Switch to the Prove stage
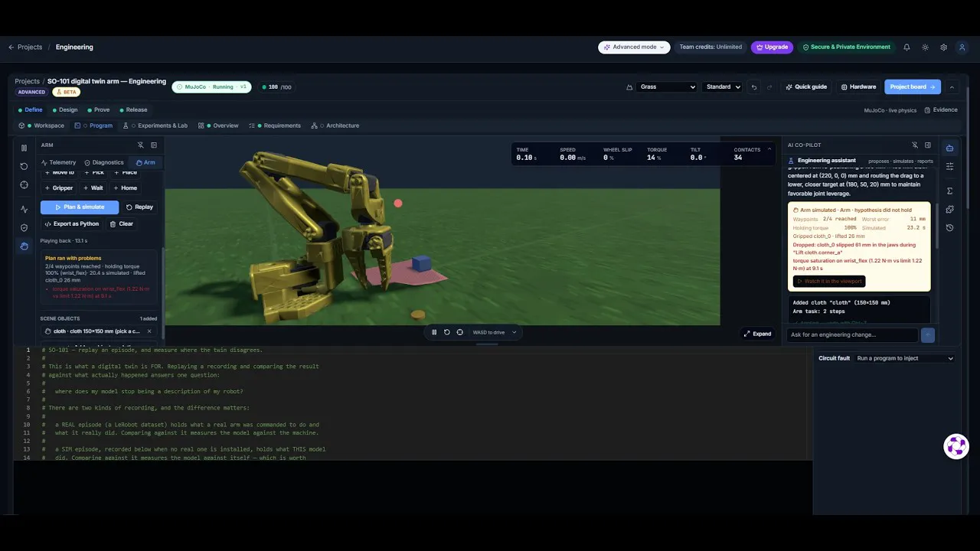The width and height of the screenshot is (980, 551). (x=98, y=109)
